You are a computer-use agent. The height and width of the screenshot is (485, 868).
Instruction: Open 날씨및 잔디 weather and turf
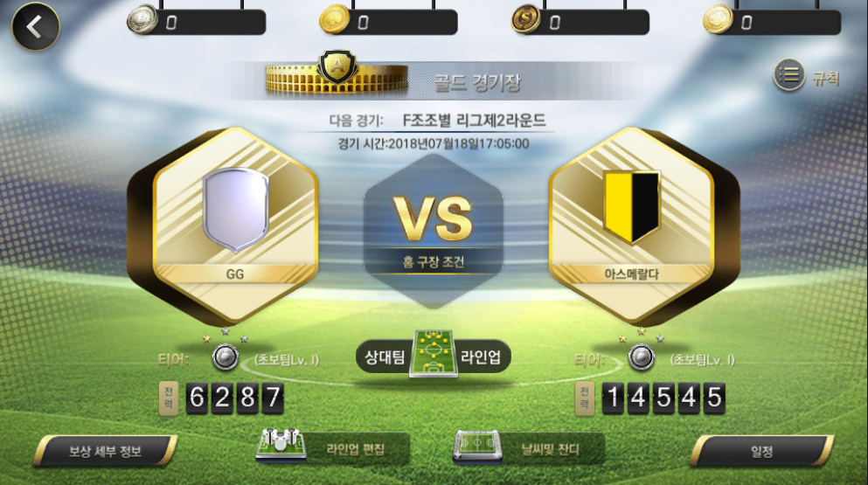pyautogui.click(x=529, y=447)
